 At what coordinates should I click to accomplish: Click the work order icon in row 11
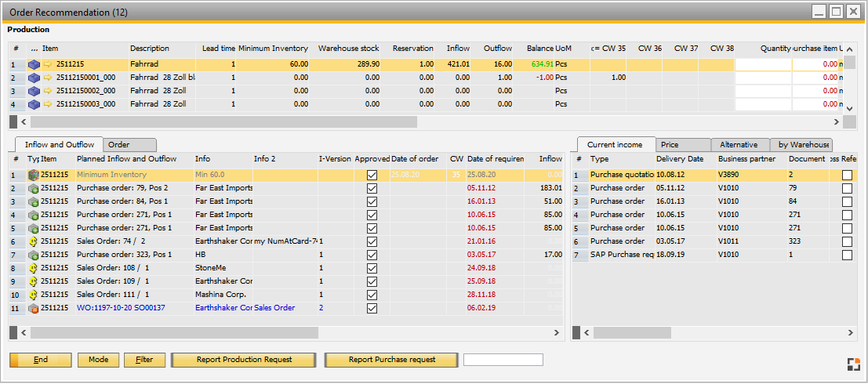point(34,308)
